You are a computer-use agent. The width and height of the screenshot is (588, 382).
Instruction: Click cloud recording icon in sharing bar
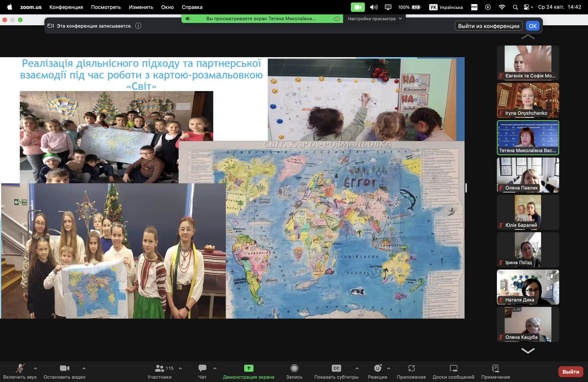tap(337, 19)
